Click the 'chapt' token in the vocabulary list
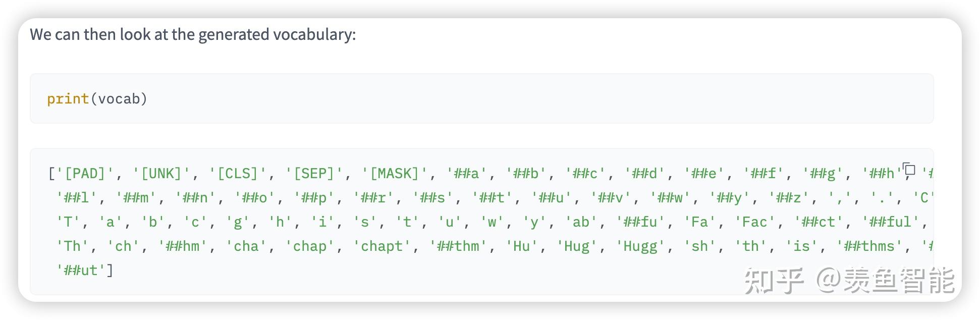 pos(382,246)
